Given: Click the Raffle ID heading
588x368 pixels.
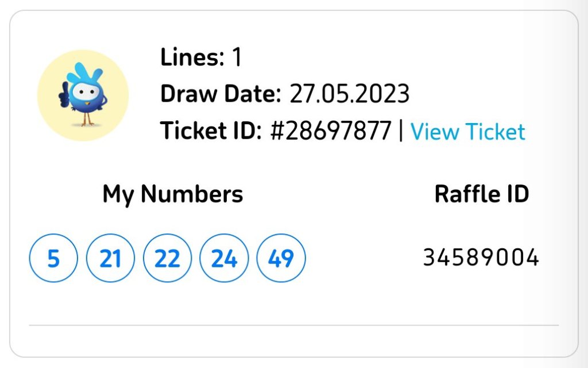Looking at the screenshot, I should pos(481,194).
